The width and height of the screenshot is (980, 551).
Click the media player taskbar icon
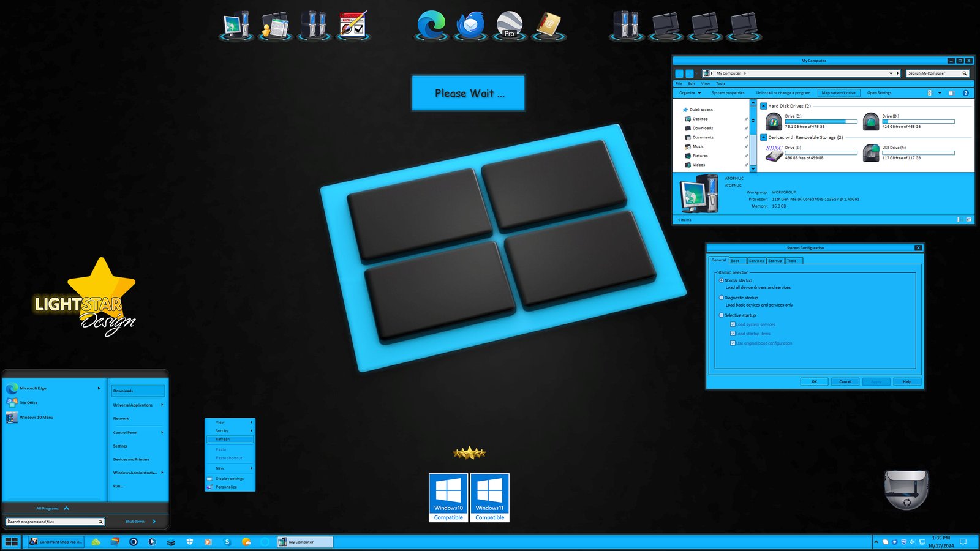[208, 542]
